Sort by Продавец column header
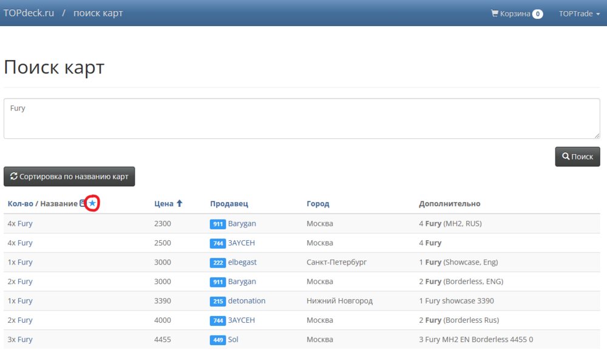Image resolution: width=607 pixels, height=364 pixels. tap(229, 204)
